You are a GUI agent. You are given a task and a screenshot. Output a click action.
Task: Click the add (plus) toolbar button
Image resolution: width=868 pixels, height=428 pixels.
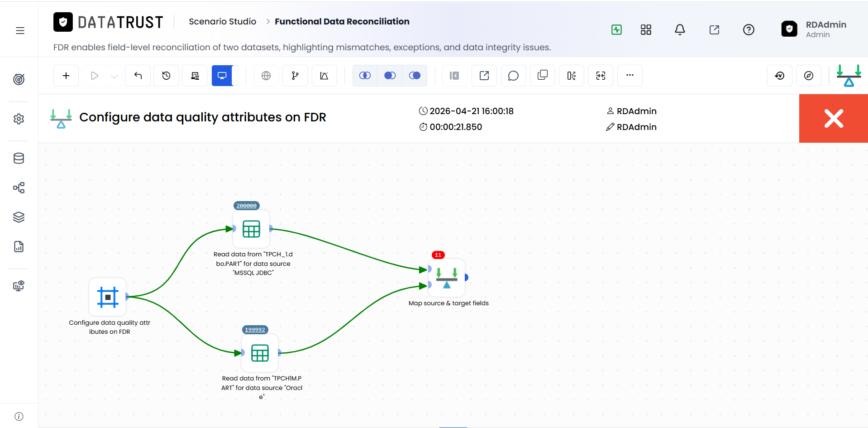point(66,76)
